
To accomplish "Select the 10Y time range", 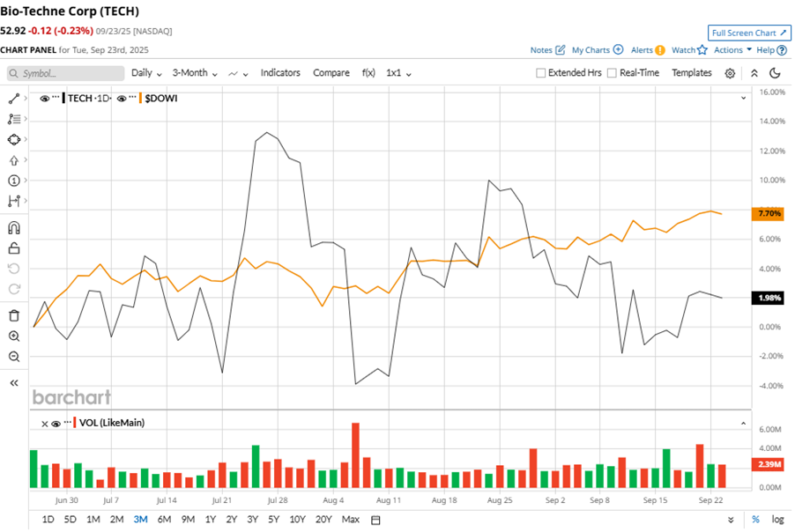I will tap(298, 520).
